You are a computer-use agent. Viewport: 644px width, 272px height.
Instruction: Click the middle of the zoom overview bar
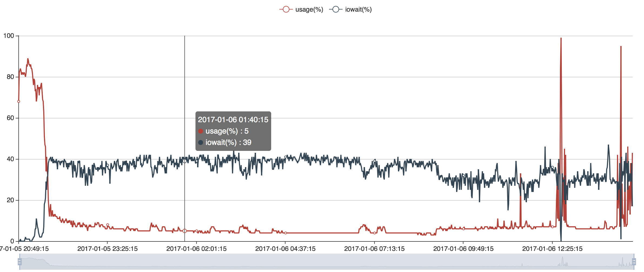coord(327,261)
